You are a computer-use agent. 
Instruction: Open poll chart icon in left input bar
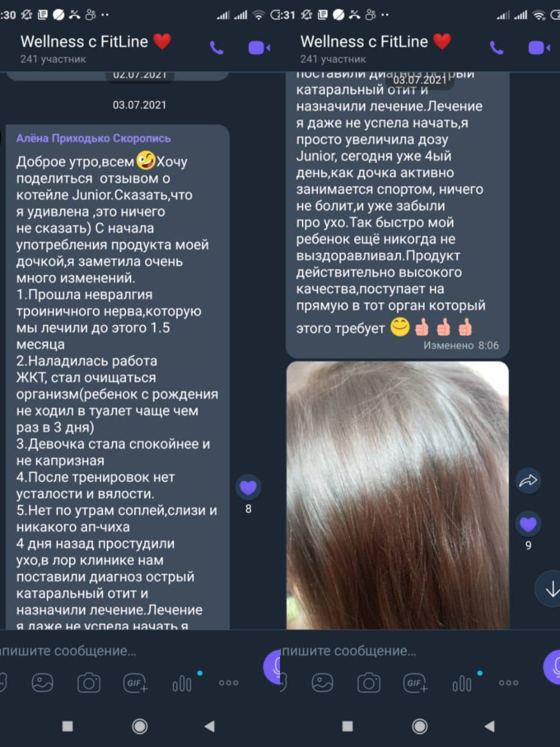click(x=182, y=683)
